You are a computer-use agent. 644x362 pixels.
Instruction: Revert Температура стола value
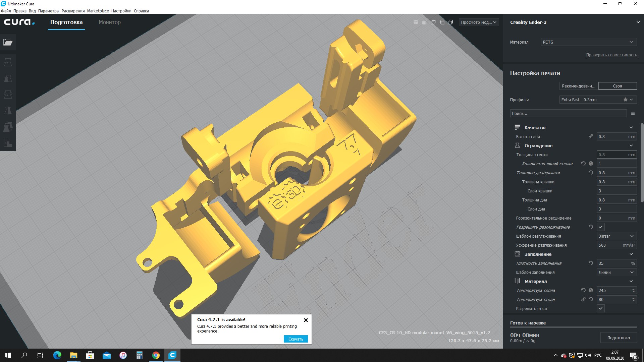(591, 299)
